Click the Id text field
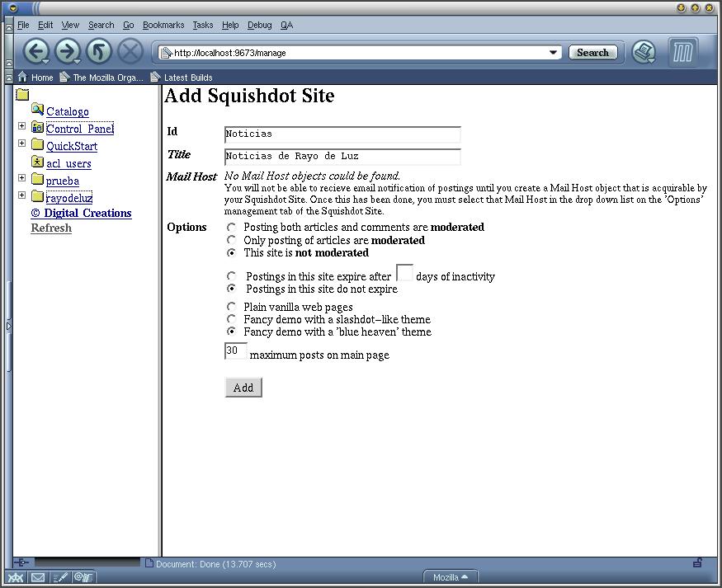This screenshot has height=588, width=722. point(342,134)
